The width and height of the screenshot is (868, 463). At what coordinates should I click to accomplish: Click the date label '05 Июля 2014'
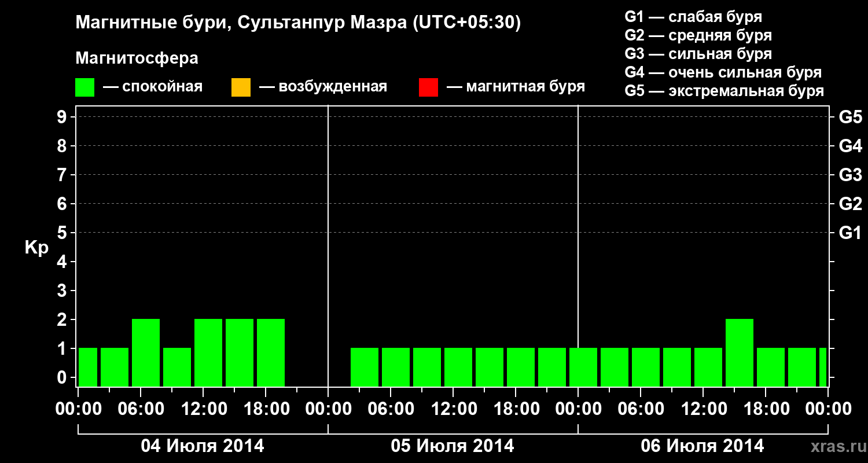click(x=453, y=446)
